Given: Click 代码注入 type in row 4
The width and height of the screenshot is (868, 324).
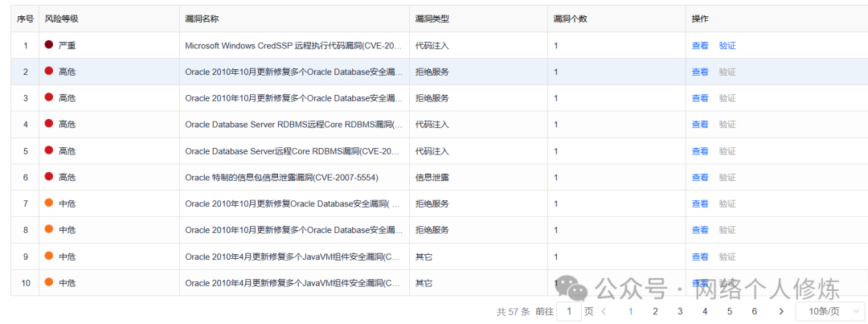Looking at the screenshot, I should click(432, 125).
